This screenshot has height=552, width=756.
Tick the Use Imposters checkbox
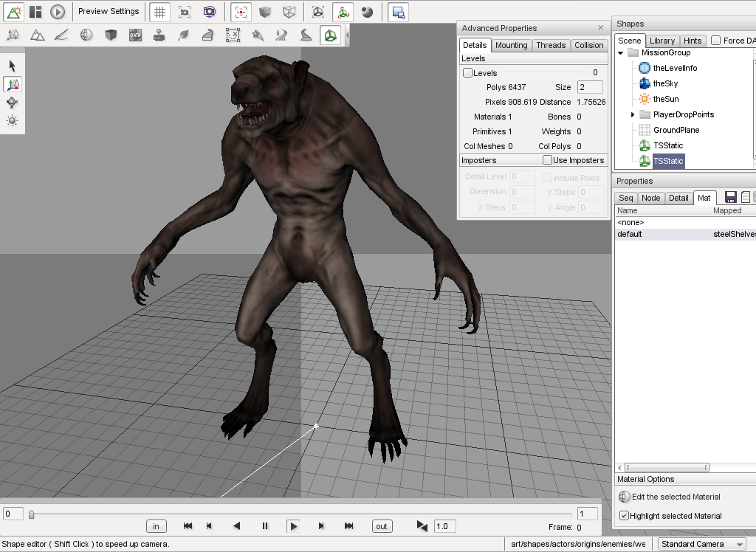point(547,160)
